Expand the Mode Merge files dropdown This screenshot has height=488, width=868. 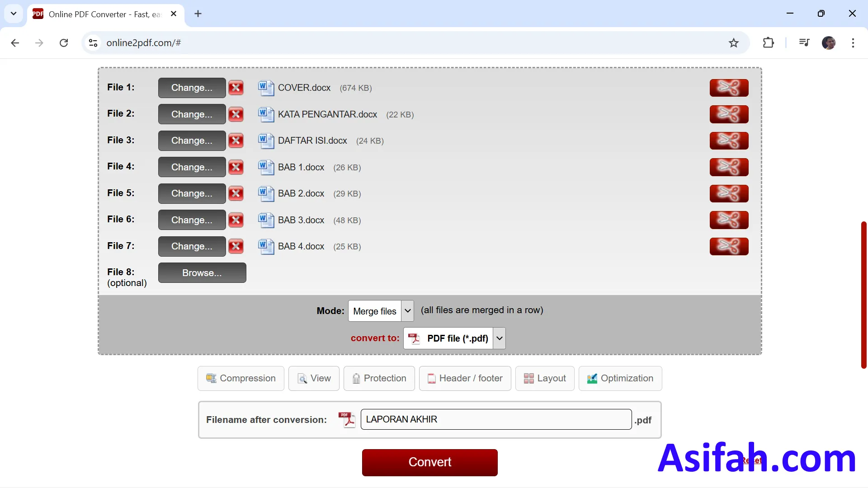pyautogui.click(x=381, y=311)
